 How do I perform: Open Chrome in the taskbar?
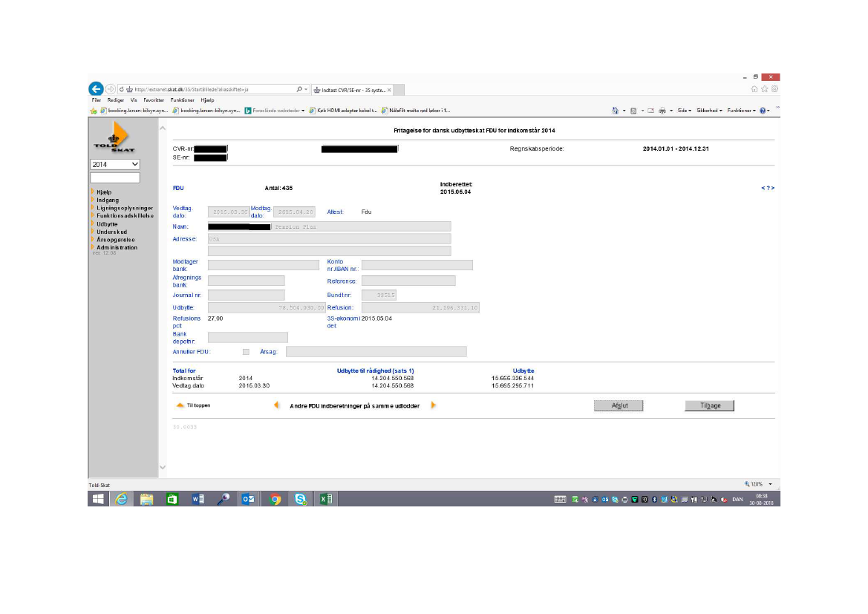point(275,500)
